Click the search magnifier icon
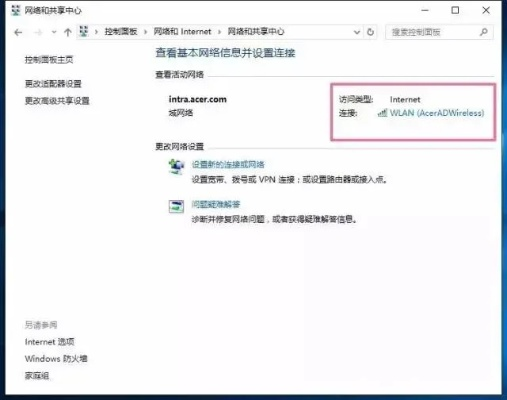 [x=484, y=32]
